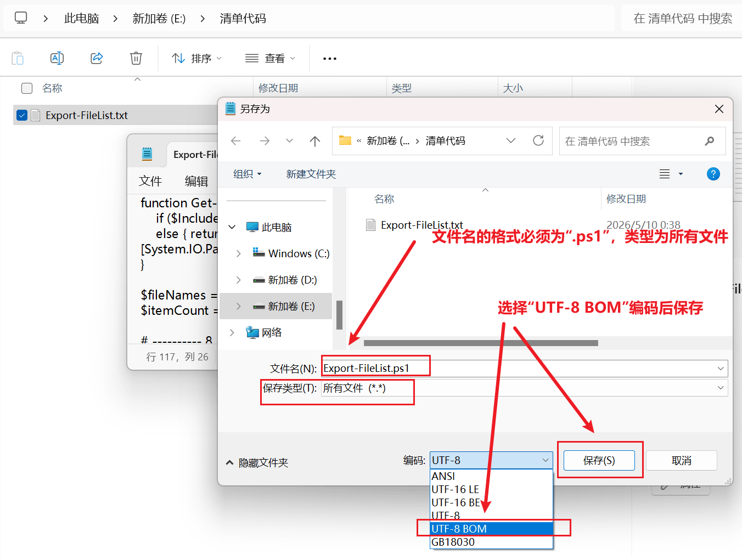The image size is (742, 560).
Task: Toggle select-all checkbox beside 名称 header
Action: click(27, 88)
